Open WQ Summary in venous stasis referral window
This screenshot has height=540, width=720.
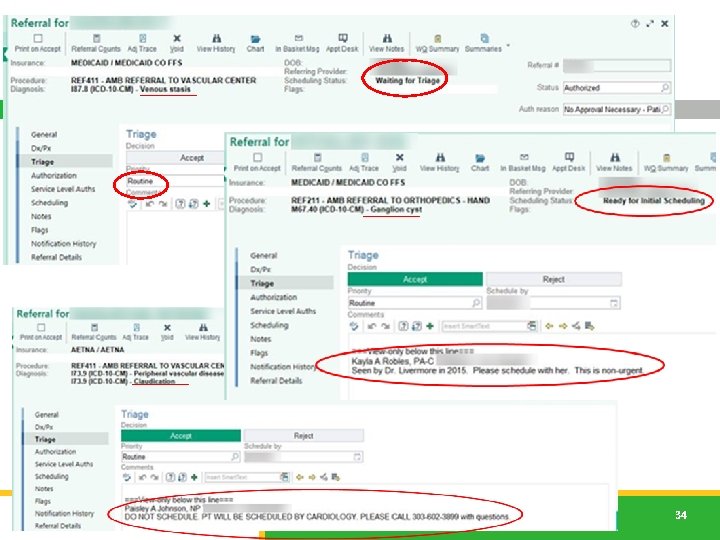(437, 43)
